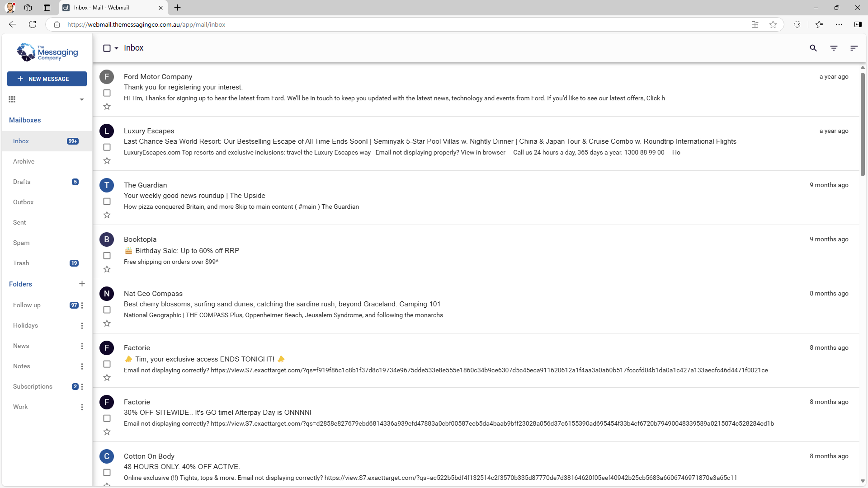Star the Luxury Escapes email
868x488 pixels.
click(x=107, y=161)
